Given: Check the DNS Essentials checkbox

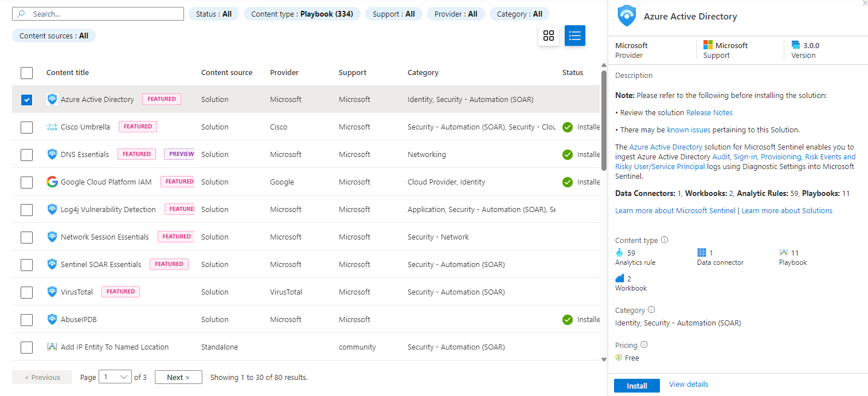Looking at the screenshot, I should click(x=27, y=155).
